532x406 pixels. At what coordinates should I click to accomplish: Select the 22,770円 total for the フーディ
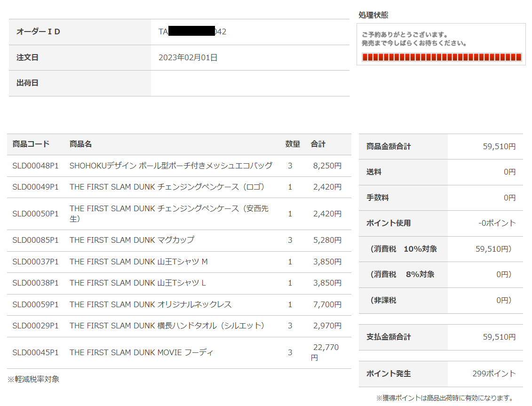tap(325, 352)
